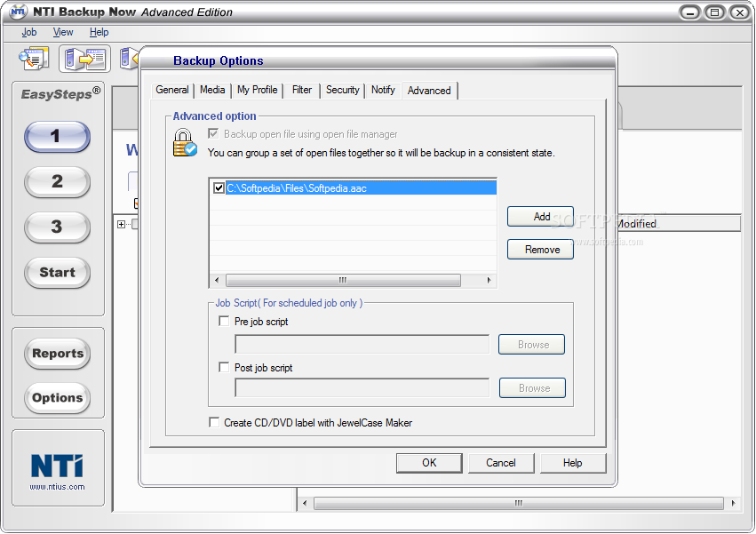Switch to the General tab

[x=172, y=90]
